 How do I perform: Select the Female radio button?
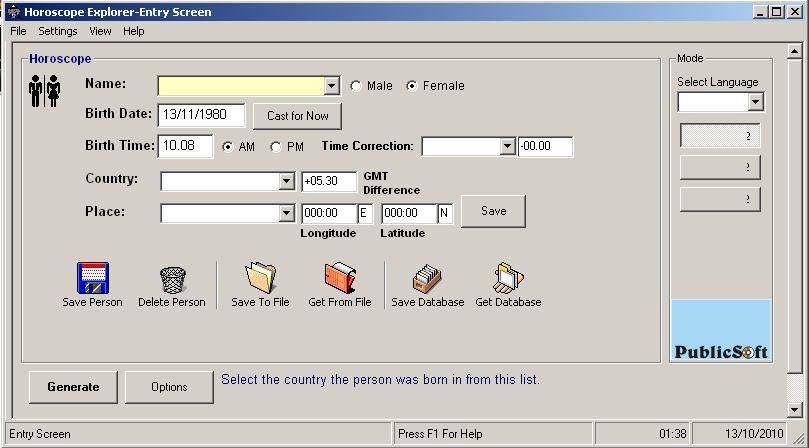click(412, 86)
